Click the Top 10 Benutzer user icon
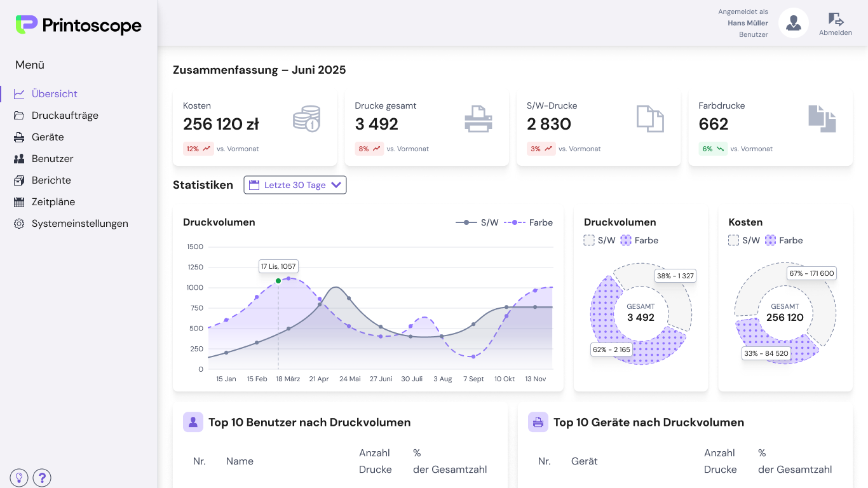Viewport: 868px width, 488px height. click(x=193, y=423)
